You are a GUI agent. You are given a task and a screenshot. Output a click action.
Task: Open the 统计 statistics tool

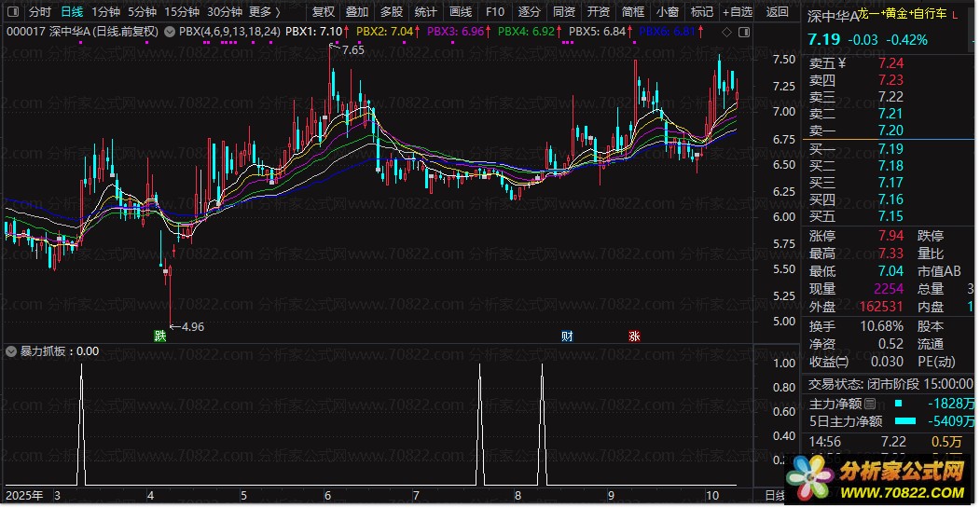point(425,12)
